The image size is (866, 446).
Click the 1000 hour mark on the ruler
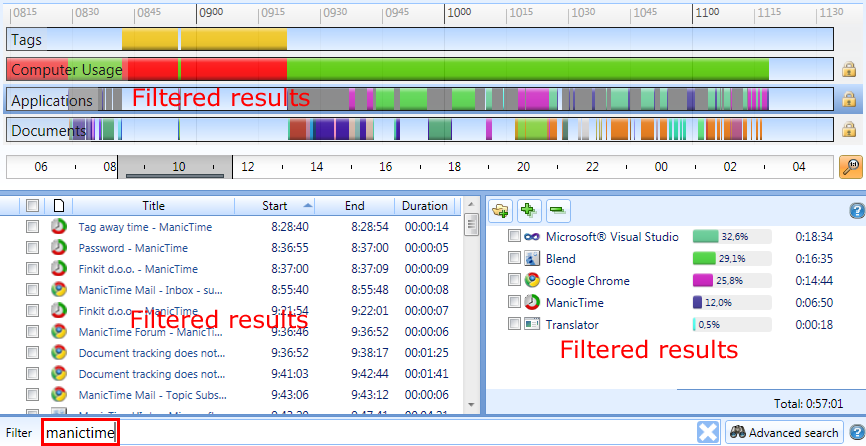click(458, 12)
